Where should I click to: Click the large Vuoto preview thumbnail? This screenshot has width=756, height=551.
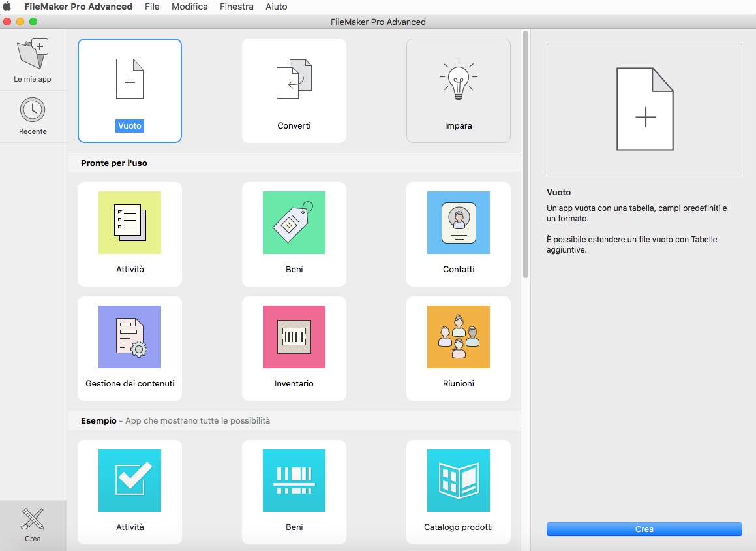tap(644, 109)
